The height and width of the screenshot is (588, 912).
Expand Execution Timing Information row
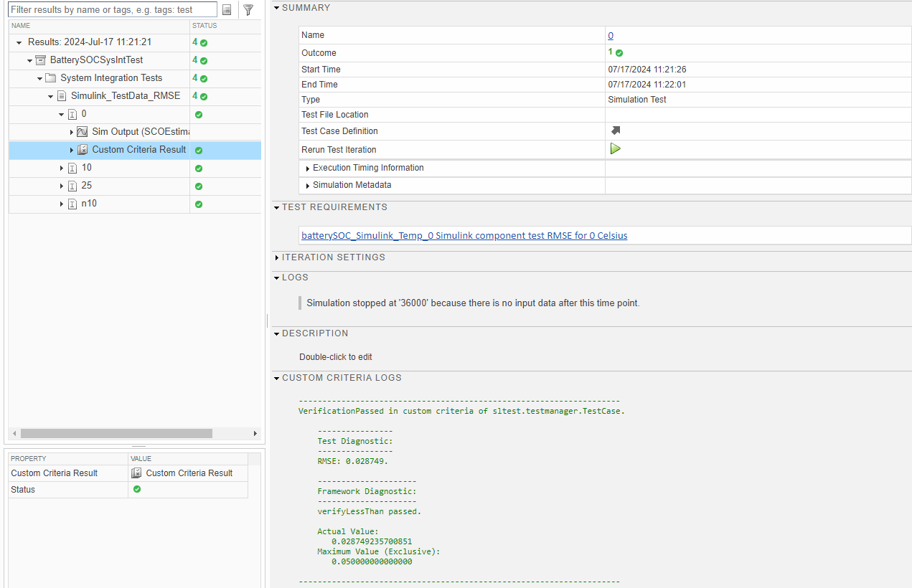click(x=308, y=169)
